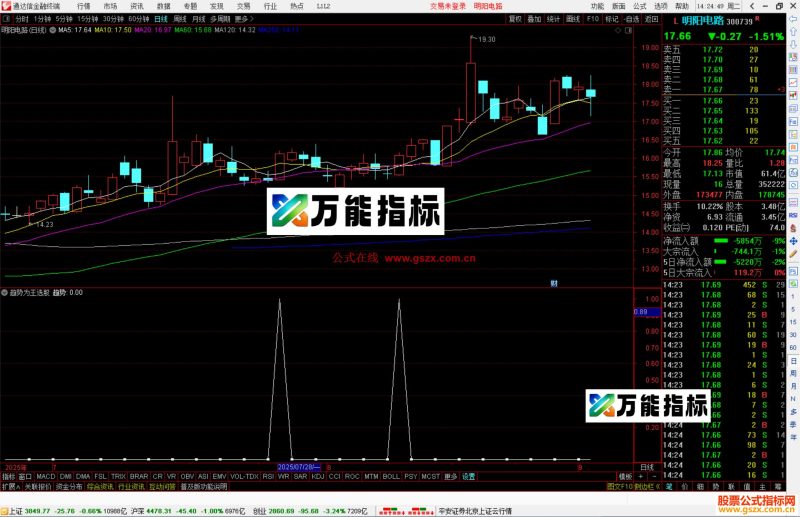Open the 行情 menu

(x=83, y=6)
